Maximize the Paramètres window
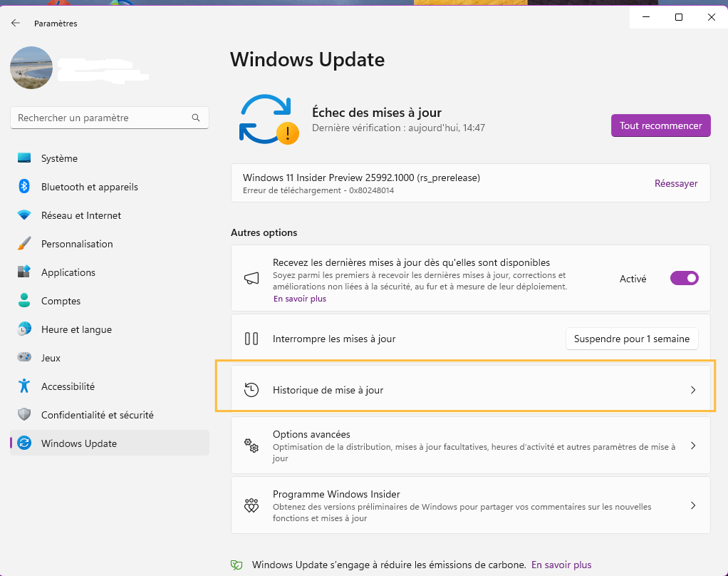The height and width of the screenshot is (576, 728). 678,17
